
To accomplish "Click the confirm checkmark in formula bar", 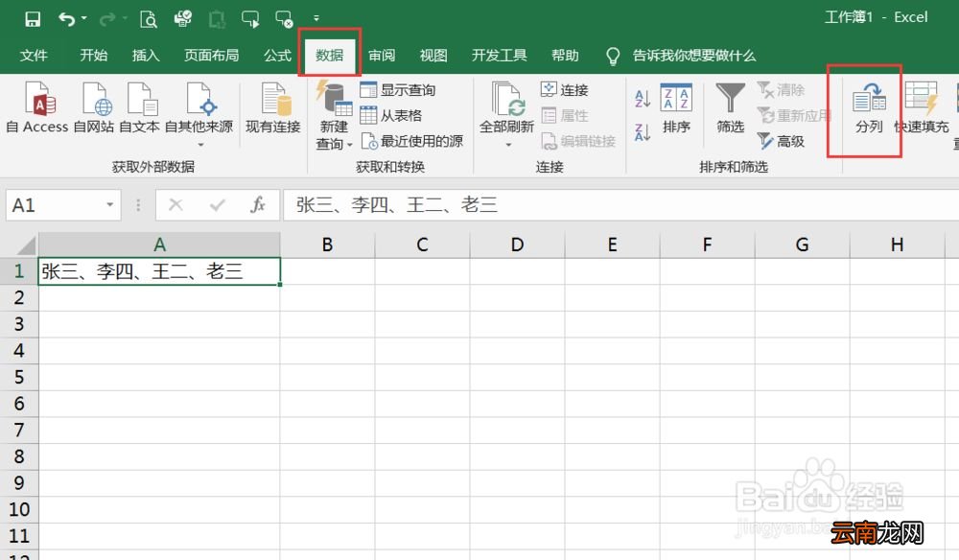I will (x=217, y=205).
